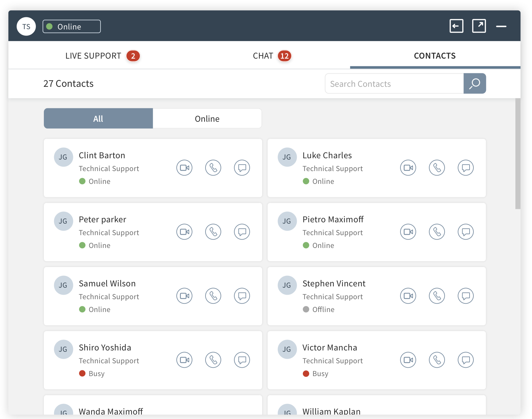The image size is (532, 419).
Task: Start video call with Victor Mancha
Action: [x=408, y=360]
